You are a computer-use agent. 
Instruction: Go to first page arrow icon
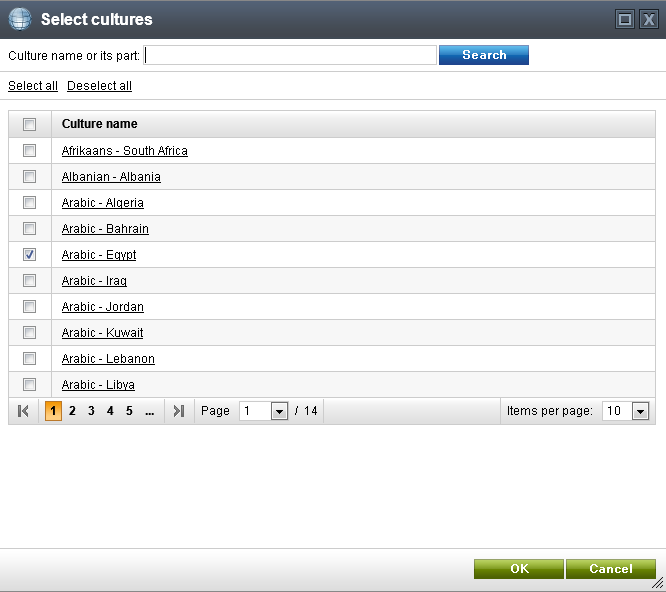point(23,411)
